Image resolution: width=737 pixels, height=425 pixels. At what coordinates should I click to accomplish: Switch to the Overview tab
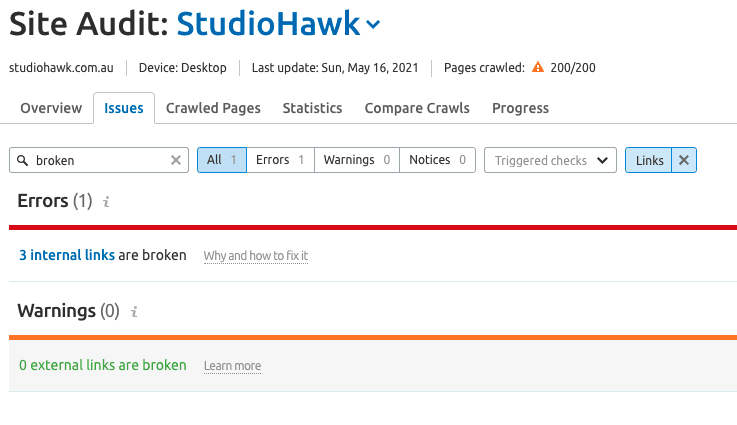[51, 108]
